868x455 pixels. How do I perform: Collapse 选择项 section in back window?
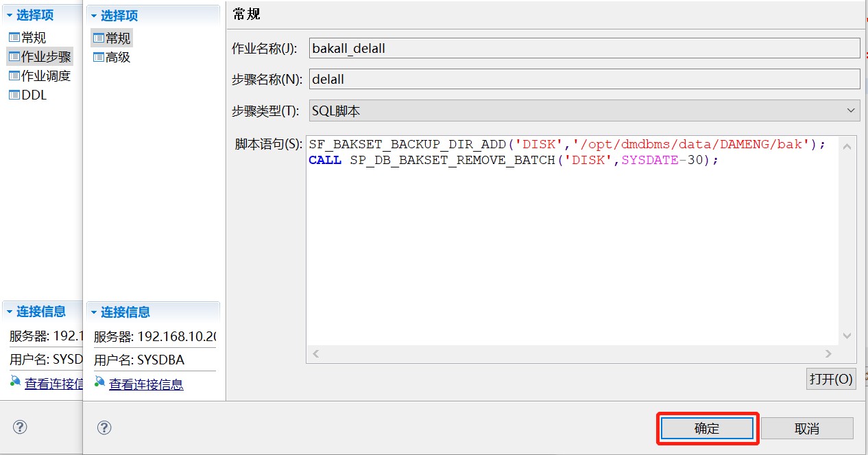point(10,15)
